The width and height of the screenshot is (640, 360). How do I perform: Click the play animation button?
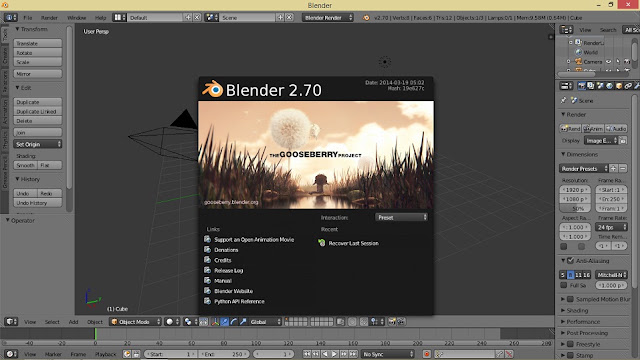334,354
